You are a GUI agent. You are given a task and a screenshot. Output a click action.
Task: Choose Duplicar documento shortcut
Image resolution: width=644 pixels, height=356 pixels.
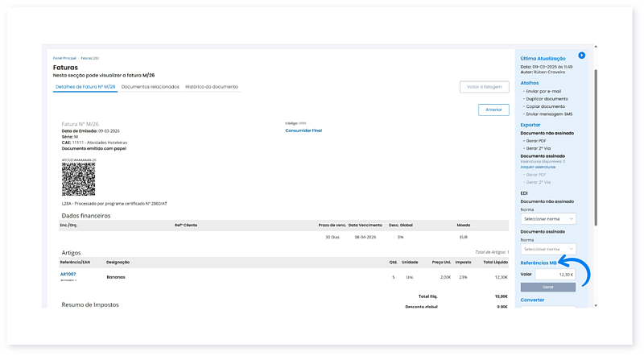point(547,98)
